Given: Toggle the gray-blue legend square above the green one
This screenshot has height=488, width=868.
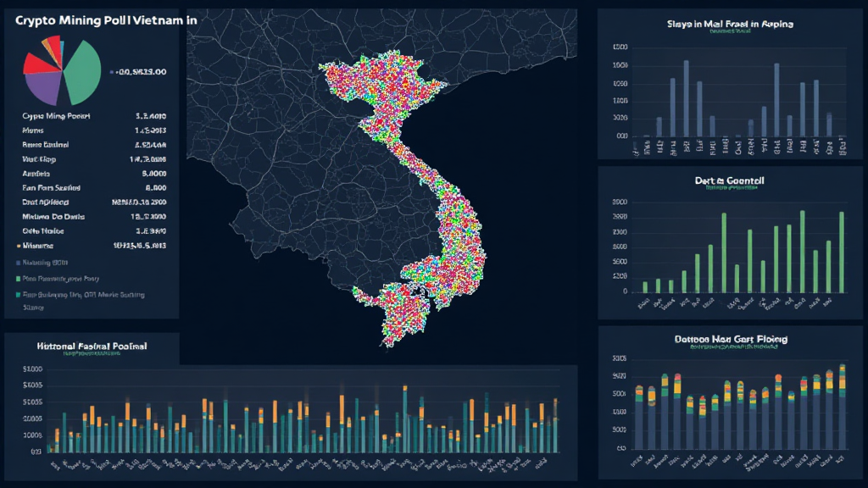Looking at the screenshot, I should point(16,262).
